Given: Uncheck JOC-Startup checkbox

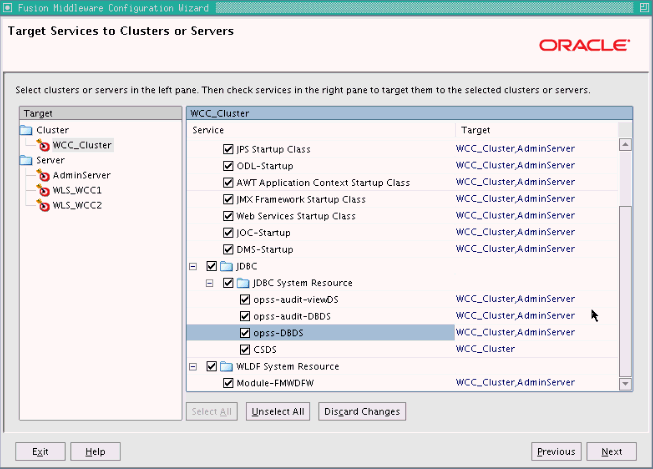Looking at the screenshot, I should [228, 232].
